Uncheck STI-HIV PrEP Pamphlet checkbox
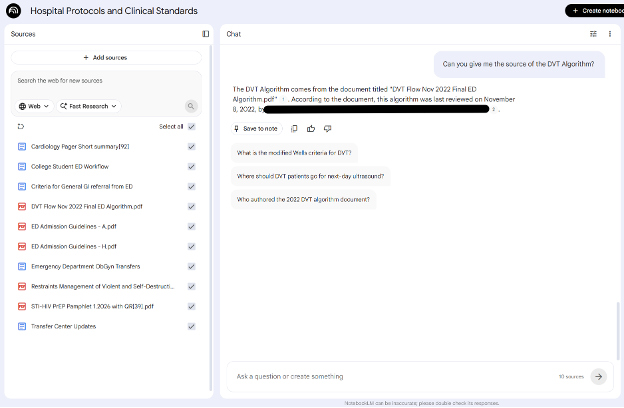The image size is (624, 408). click(191, 306)
